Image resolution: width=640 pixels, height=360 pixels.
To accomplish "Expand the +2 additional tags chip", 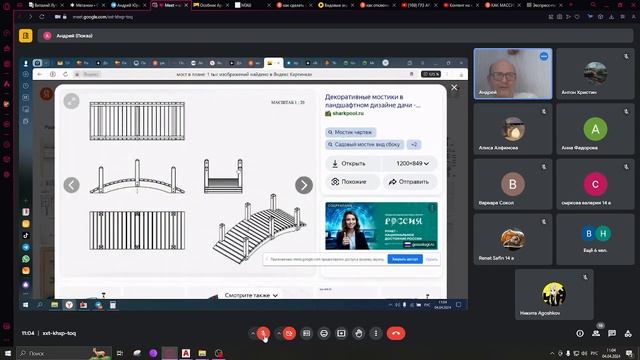I will point(414,144).
